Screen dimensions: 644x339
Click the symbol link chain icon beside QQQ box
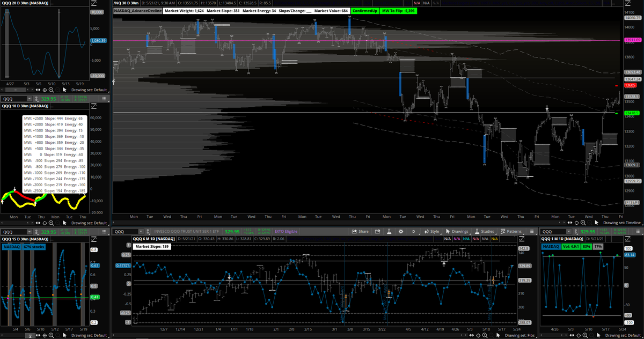(148, 231)
